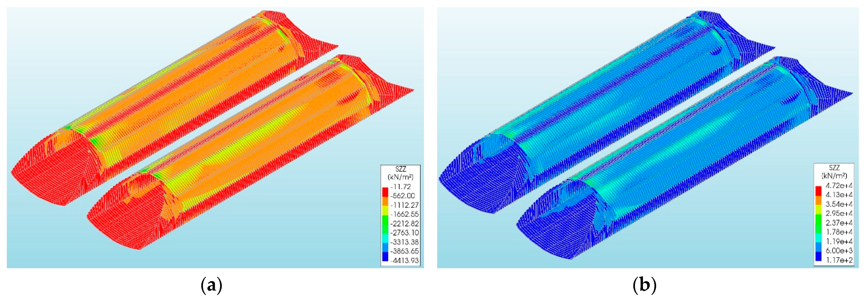868x303 pixels.
Task: Click the cyan swatch in left legend
Action: pyautogui.click(x=385, y=238)
